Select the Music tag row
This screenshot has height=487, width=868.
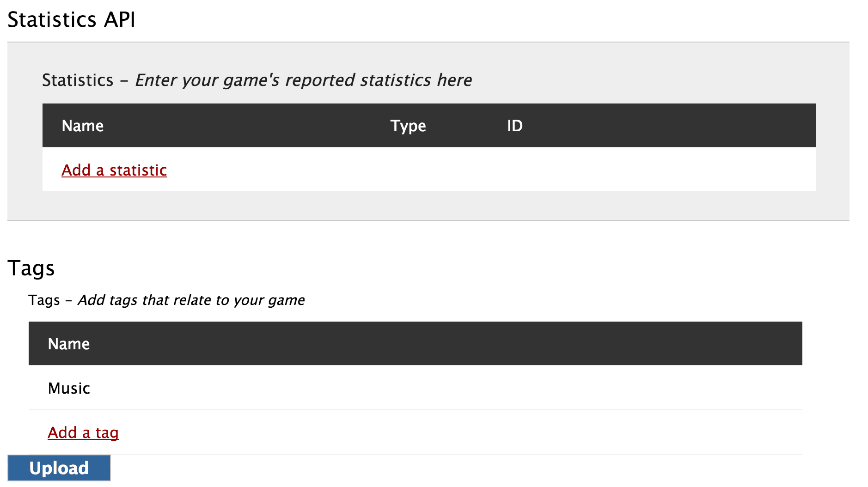[69, 388]
